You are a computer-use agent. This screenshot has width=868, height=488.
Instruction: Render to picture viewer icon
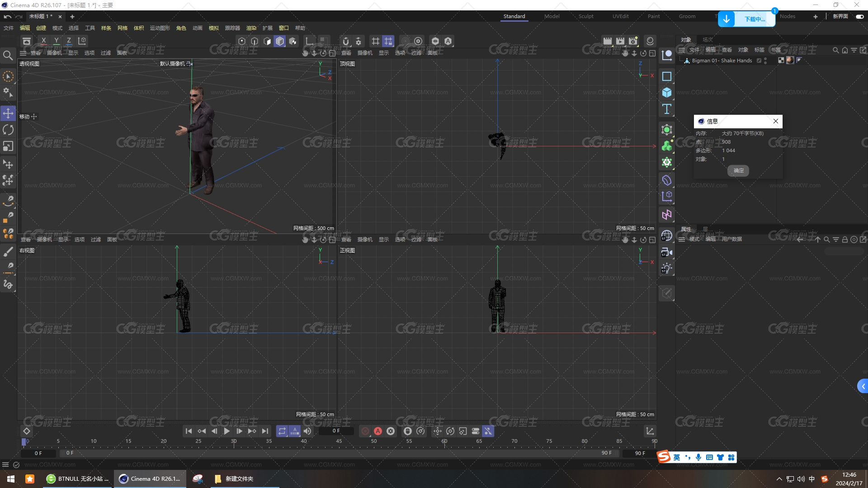tap(620, 41)
